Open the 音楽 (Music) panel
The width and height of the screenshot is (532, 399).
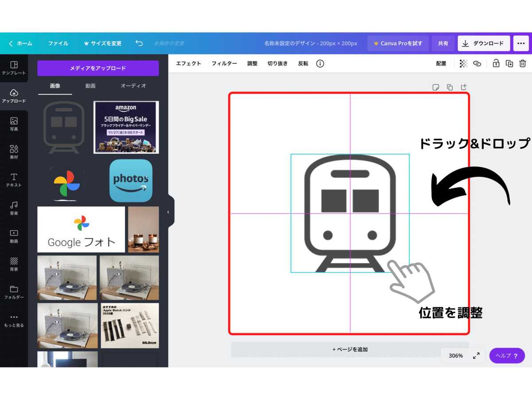14,208
